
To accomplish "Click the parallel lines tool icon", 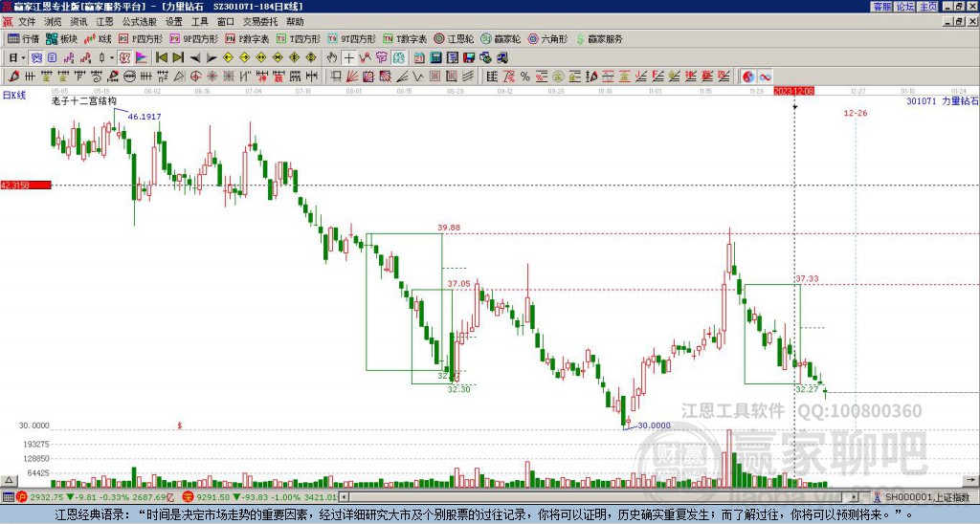I will coord(468,76).
